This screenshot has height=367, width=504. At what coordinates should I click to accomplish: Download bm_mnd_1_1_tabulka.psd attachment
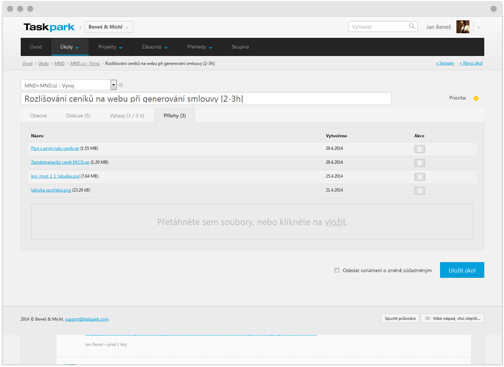[55, 176]
